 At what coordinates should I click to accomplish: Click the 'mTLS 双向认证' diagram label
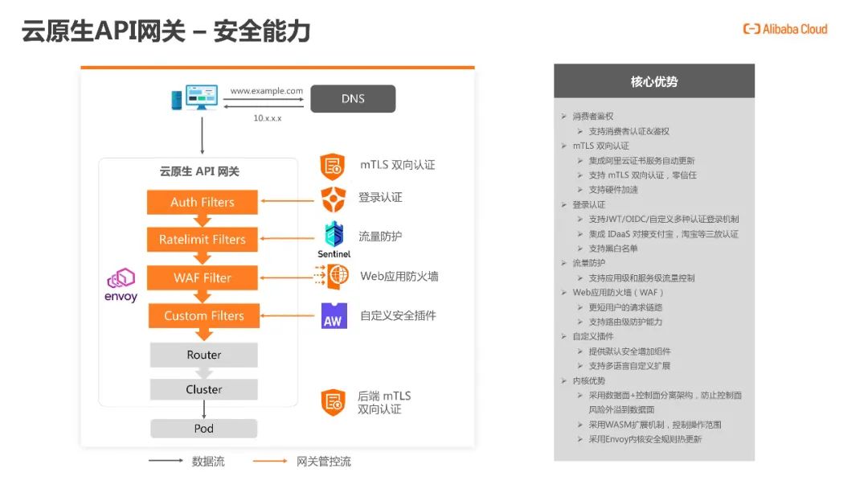tap(398, 165)
